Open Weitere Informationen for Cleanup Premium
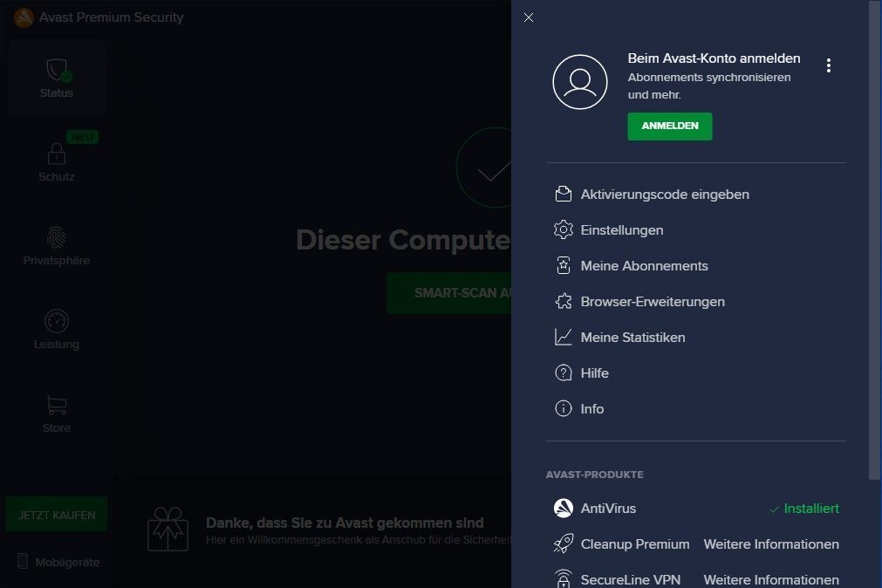 click(771, 544)
